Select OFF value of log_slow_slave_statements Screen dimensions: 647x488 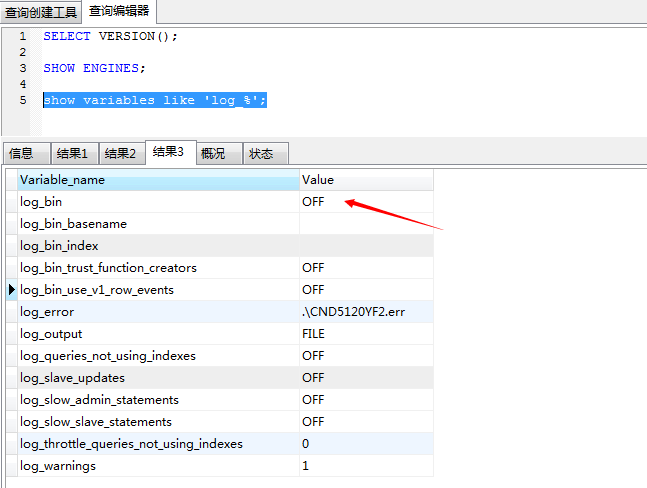pos(366,422)
